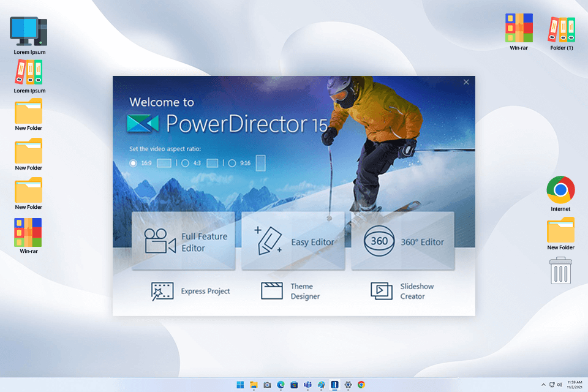
Task: Click the pencil icon on Easy Editor
Action: [268, 241]
